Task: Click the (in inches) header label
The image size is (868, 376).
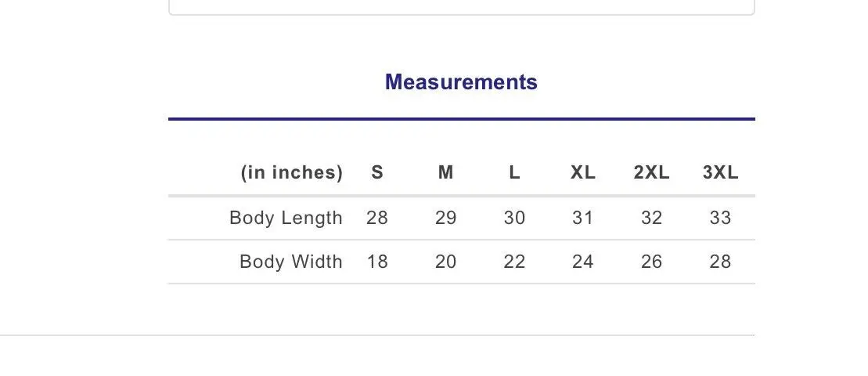Action: point(292,173)
